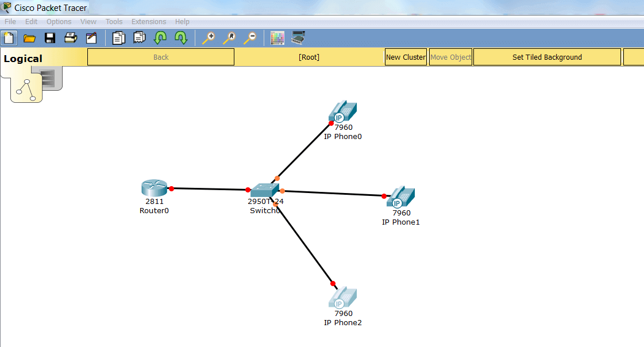Click the Copy icon in the toolbar
This screenshot has width=644, height=347.
[x=118, y=38]
